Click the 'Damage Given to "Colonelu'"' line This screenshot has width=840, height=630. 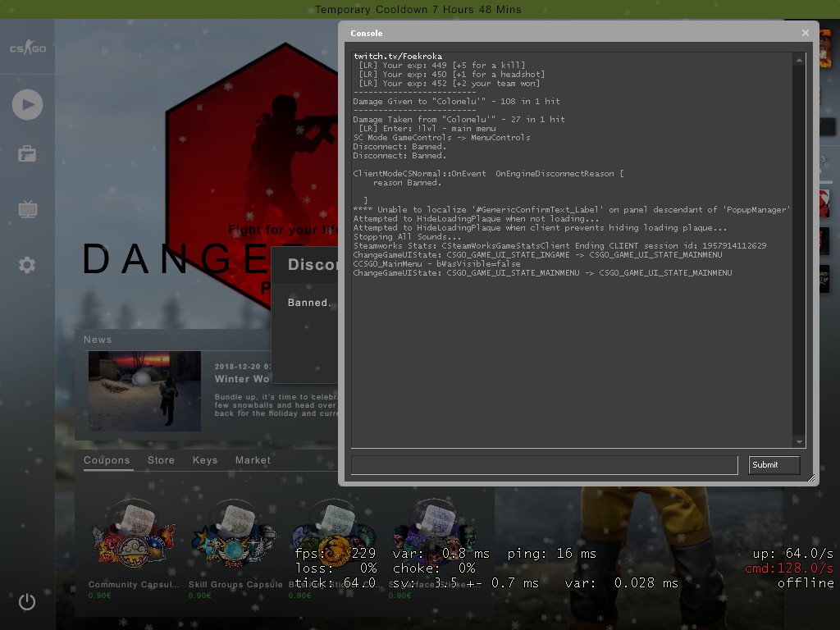click(456, 101)
